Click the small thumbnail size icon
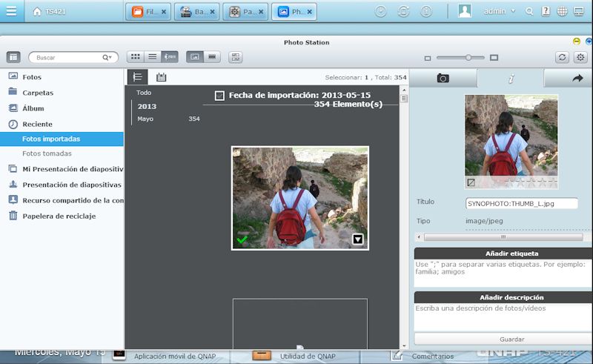 [x=428, y=59]
